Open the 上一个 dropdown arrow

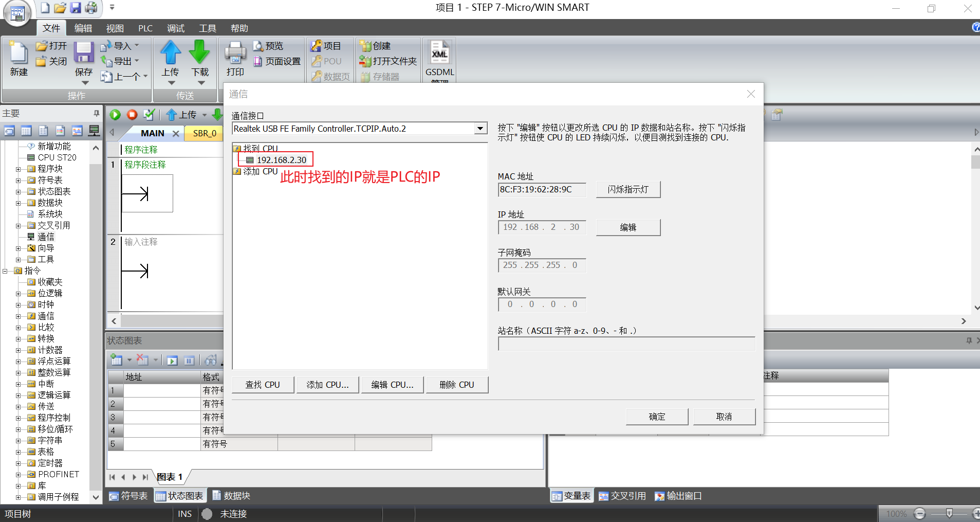[145, 76]
